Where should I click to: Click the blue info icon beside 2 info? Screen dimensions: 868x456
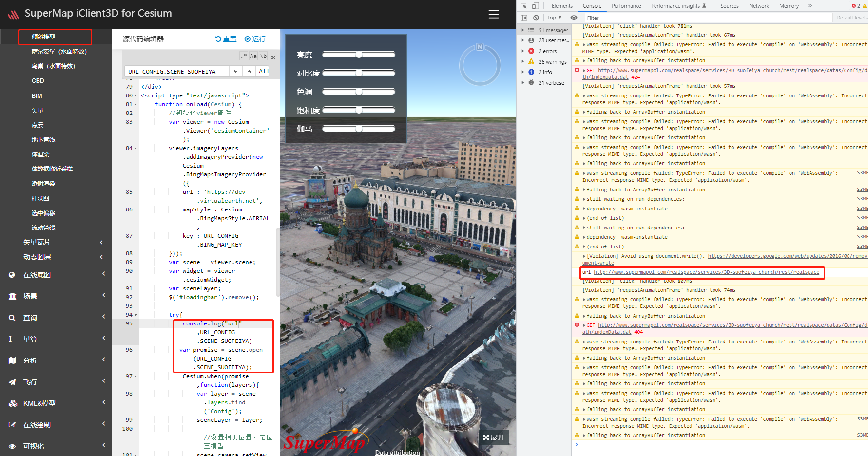click(531, 72)
